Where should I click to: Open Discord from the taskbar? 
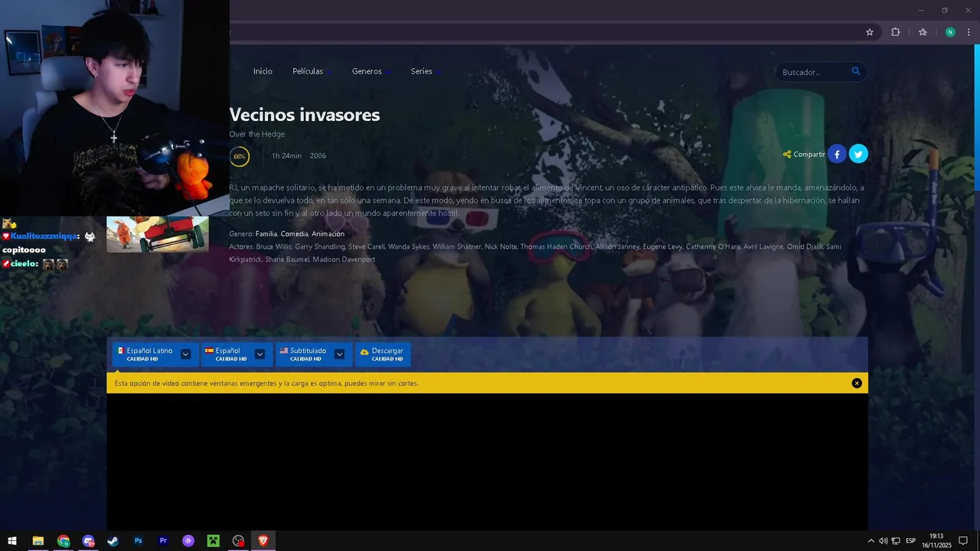pyautogui.click(x=88, y=541)
